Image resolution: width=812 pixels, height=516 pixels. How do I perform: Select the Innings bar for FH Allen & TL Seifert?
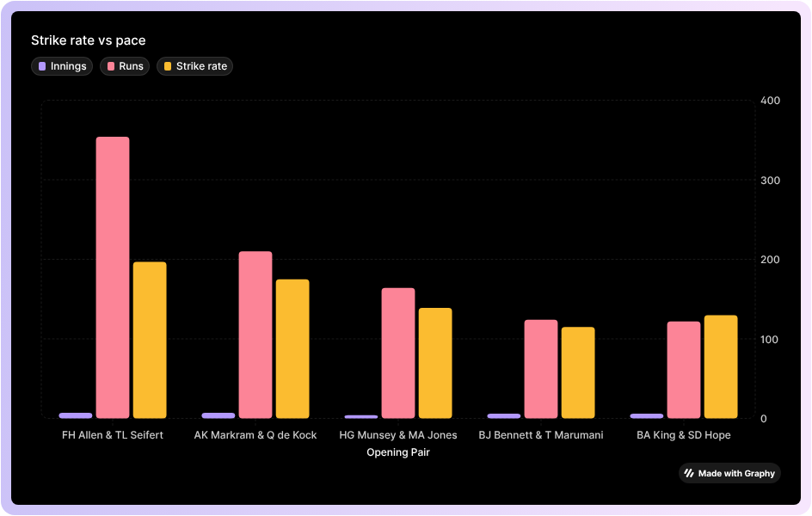(76, 415)
